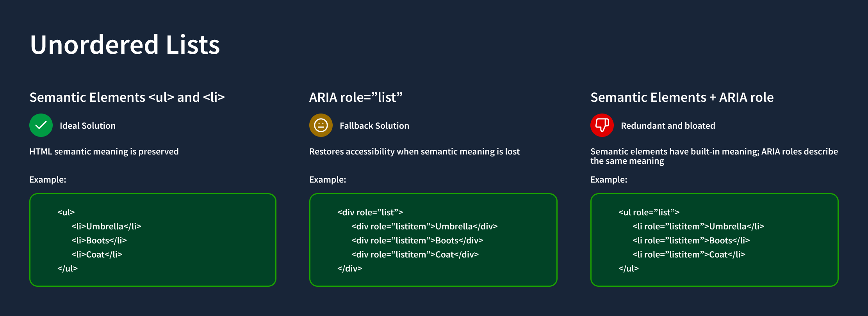
Task: Click closing '</ul>' in third code box
Action: 629,268
